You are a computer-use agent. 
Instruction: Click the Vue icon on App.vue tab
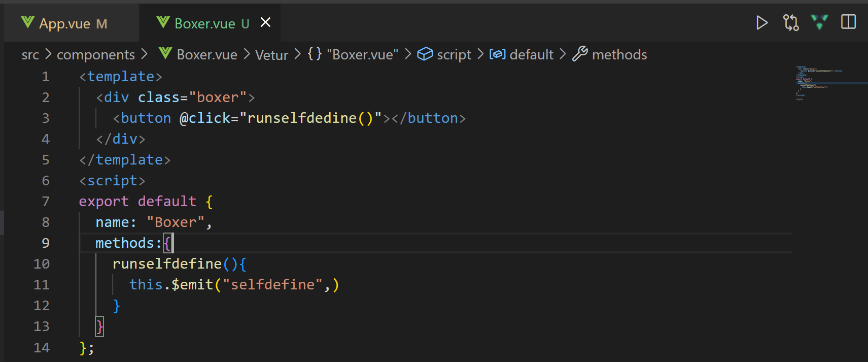coord(28,23)
